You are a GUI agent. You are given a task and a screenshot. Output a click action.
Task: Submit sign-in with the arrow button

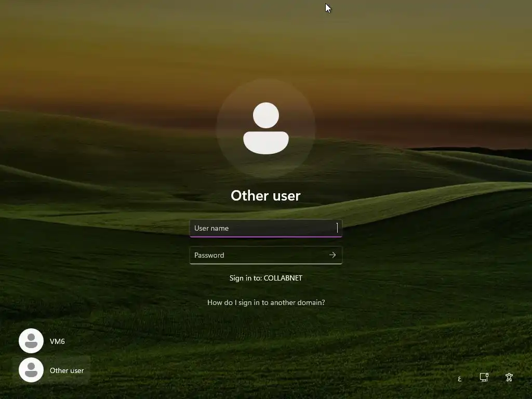[x=332, y=255]
